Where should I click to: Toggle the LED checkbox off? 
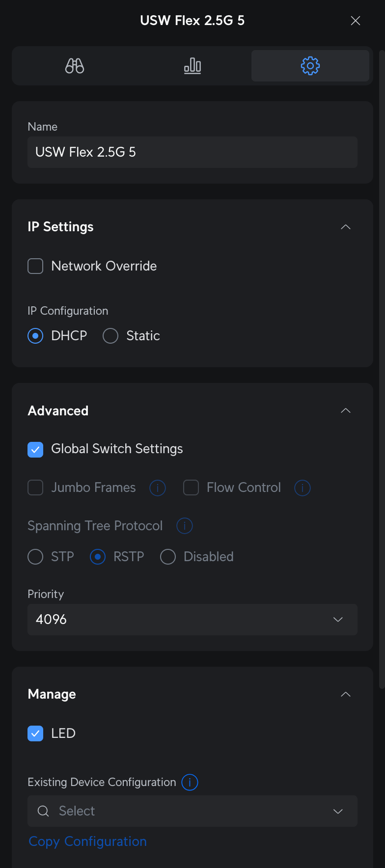(x=35, y=733)
